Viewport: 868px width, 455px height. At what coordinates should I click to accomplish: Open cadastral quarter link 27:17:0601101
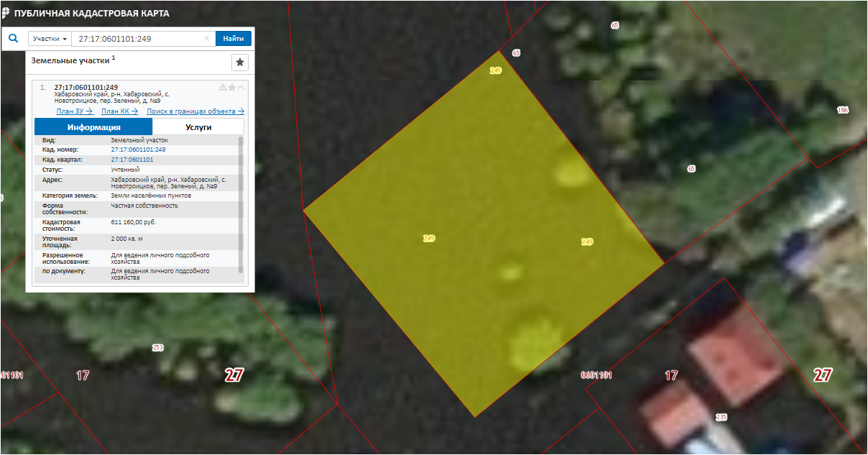(132, 160)
